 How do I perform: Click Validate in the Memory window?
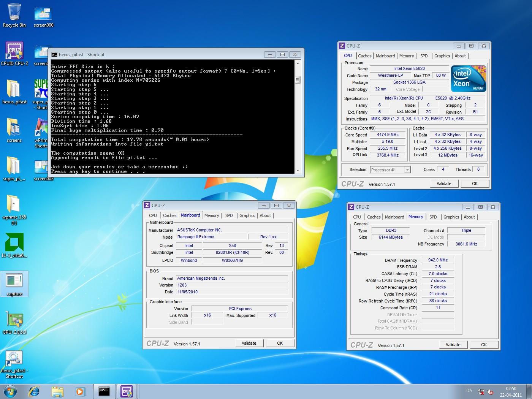[x=453, y=345]
